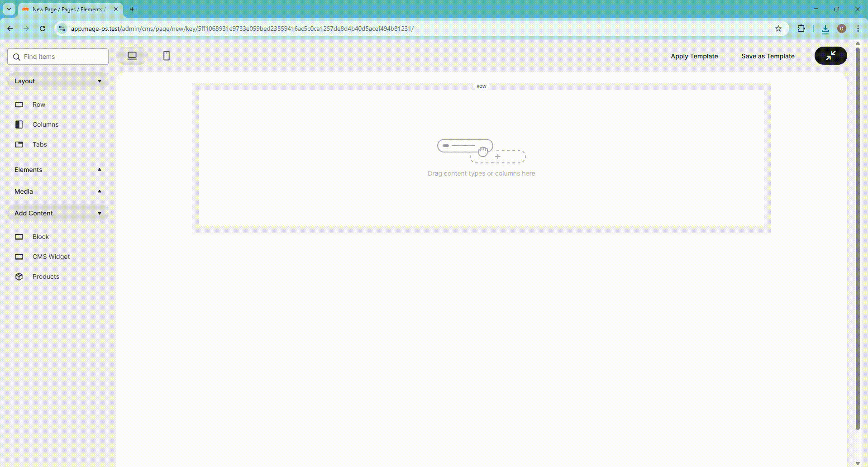Select the Row layout icon
This screenshot has height=467, width=868.
19,105
